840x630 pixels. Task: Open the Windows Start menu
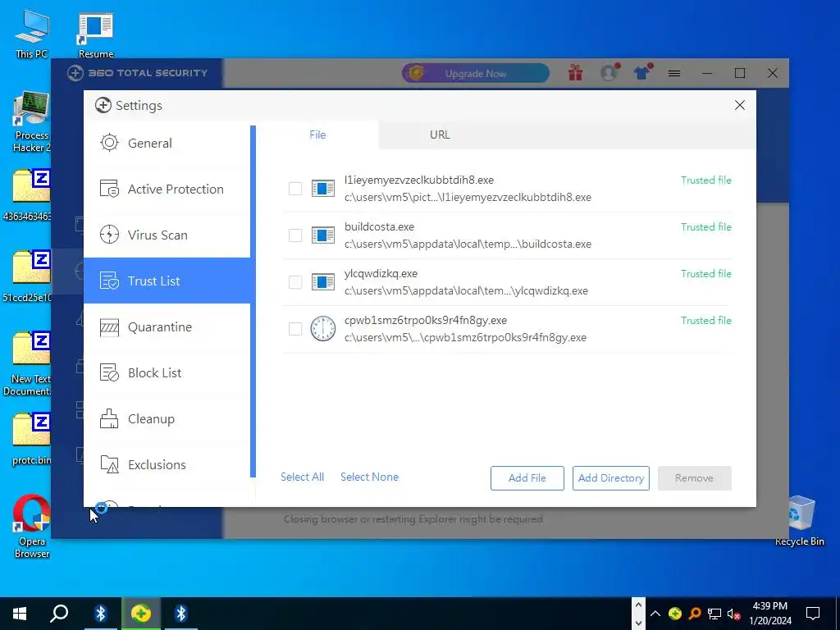[x=20, y=614]
